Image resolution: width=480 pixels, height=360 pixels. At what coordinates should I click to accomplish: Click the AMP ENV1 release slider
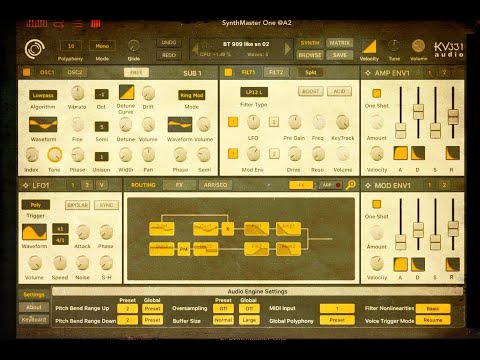click(453, 117)
